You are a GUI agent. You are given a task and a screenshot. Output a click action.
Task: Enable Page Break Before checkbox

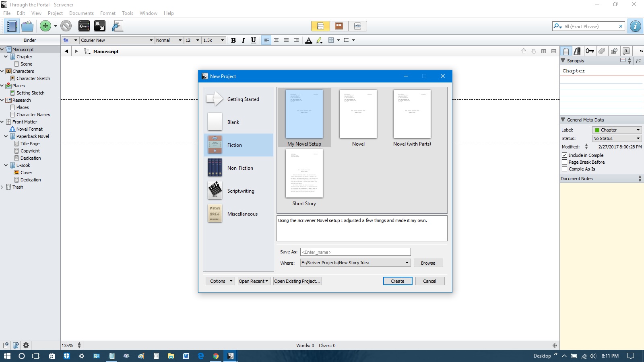point(564,162)
